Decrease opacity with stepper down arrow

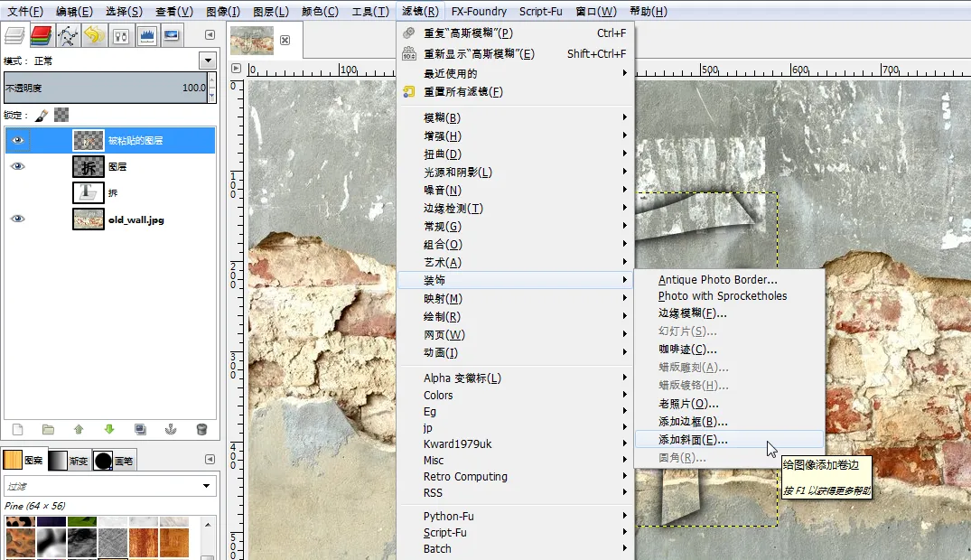212,96
